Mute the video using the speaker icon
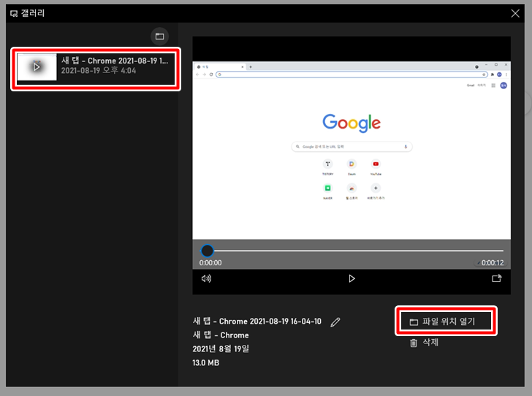Viewport: 532px width, 396px height. 206,279
